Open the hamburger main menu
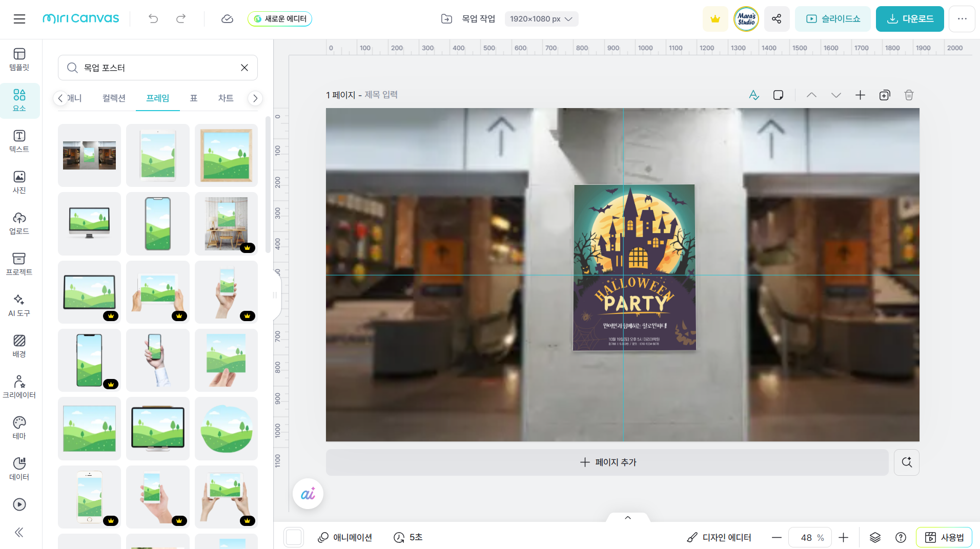Viewport: 980px width, 549px height. pyautogui.click(x=19, y=19)
